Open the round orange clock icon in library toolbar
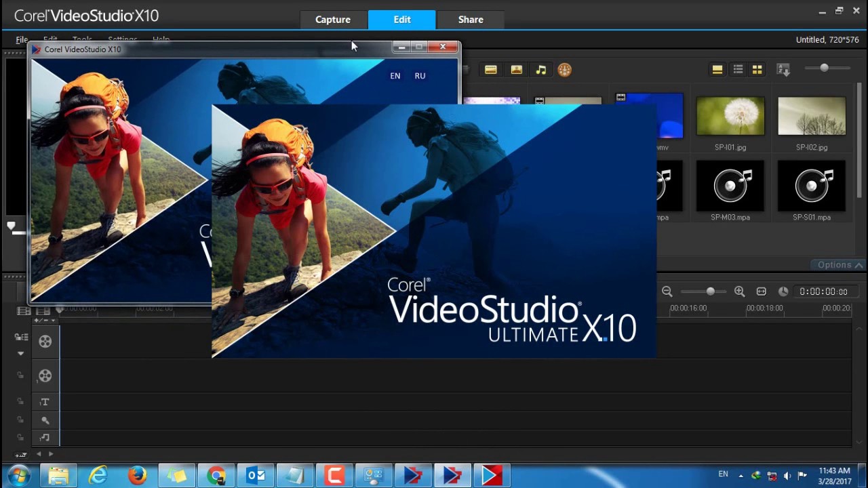The image size is (868, 488). click(x=564, y=70)
